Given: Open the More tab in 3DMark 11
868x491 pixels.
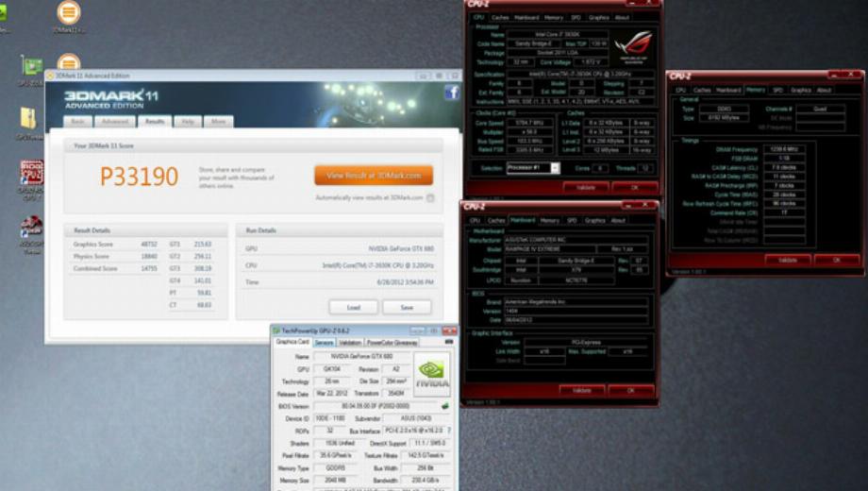Looking at the screenshot, I should pyautogui.click(x=218, y=122).
